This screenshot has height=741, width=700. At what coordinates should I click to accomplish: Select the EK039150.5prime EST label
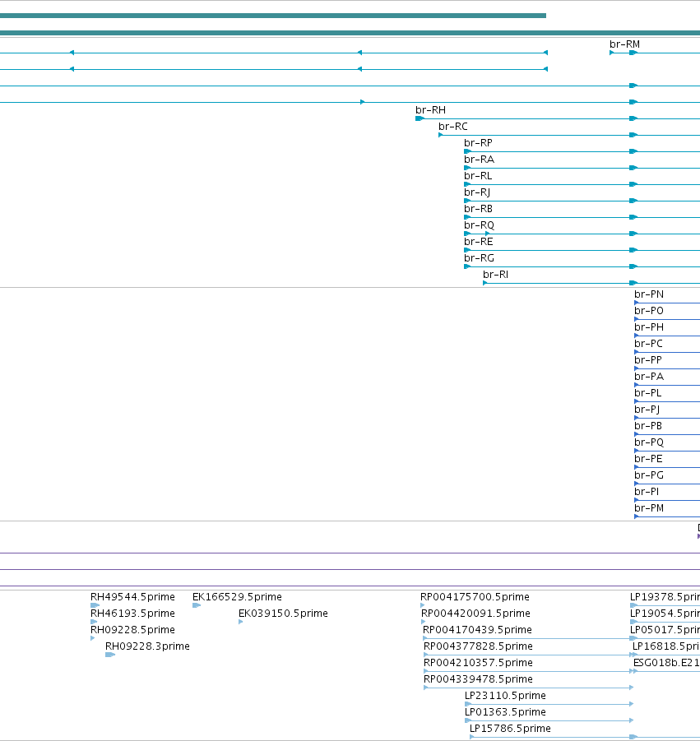(283, 614)
